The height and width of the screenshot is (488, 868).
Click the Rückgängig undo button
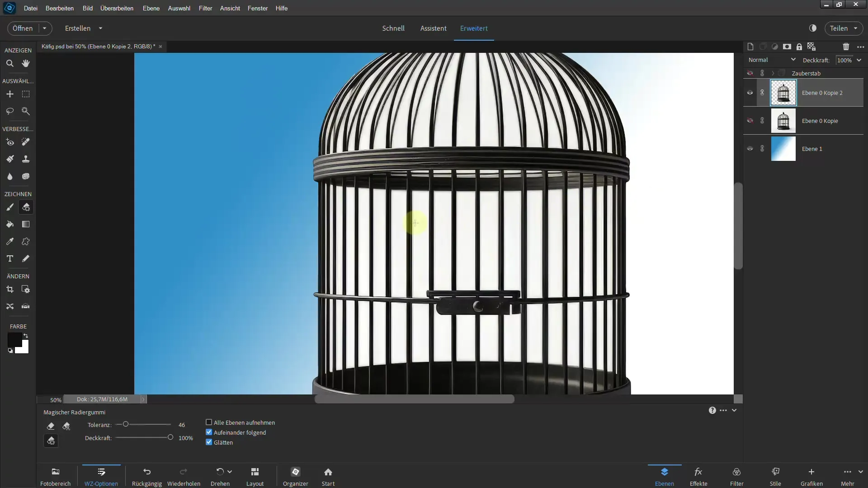[147, 477]
